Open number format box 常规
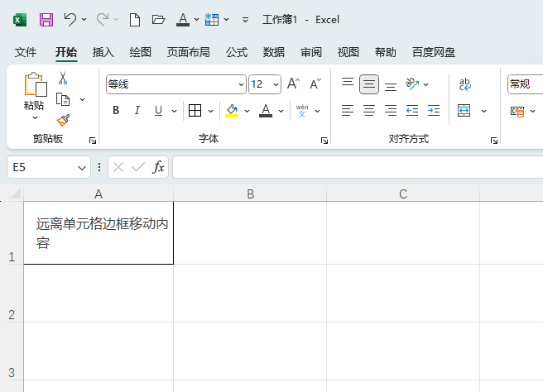 pyautogui.click(x=526, y=84)
